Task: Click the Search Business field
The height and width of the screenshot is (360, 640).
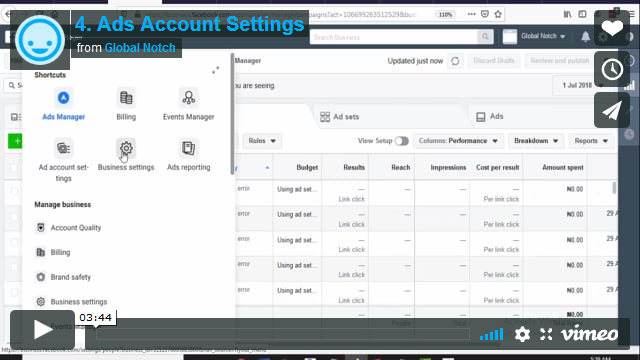Action: 393,37
